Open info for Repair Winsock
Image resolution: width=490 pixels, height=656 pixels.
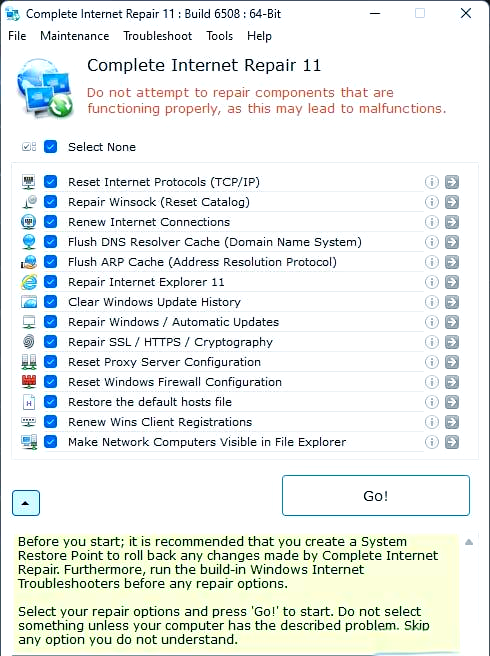point(432,202)
